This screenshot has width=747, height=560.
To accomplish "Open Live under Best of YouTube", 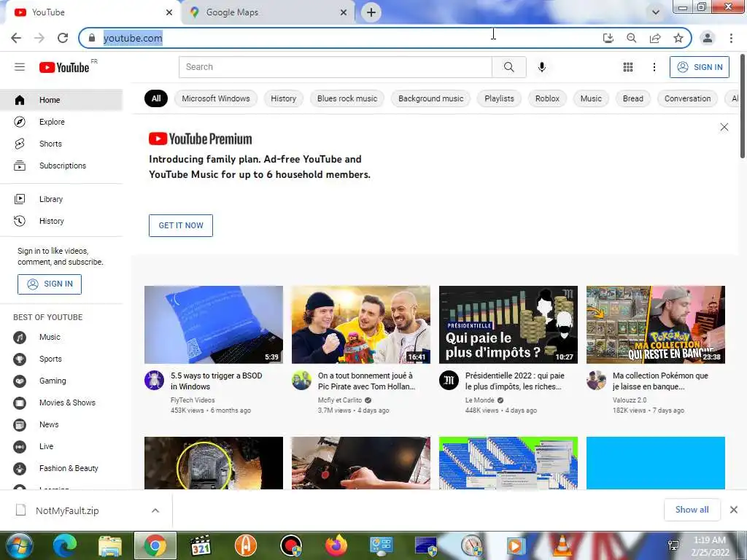I will coord(61,447).
